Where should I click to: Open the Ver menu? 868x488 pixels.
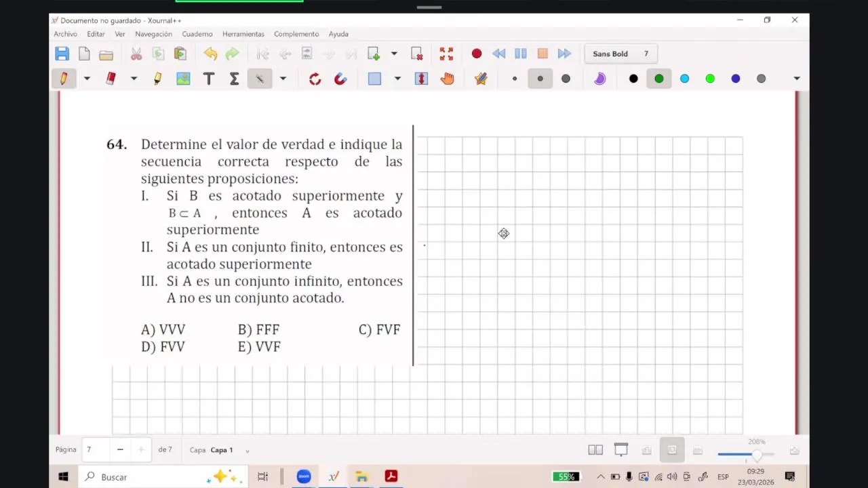click(x=120, y=34)
